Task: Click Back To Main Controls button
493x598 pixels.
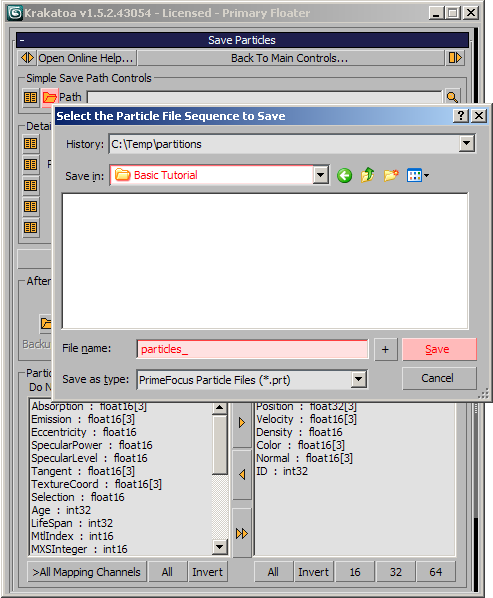Action: (290, 58)
